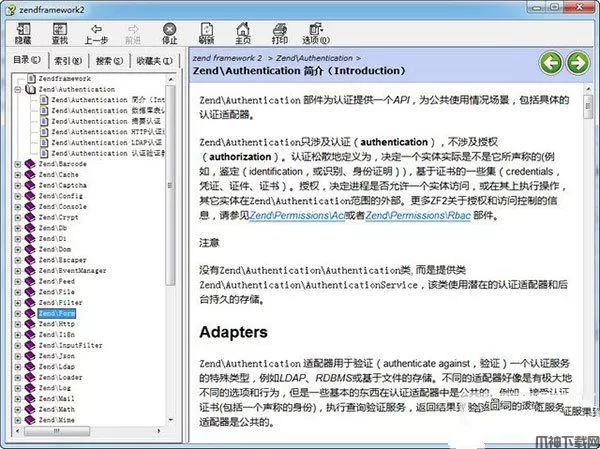Click the Zend\Db purple book icon
The image size is (600, 449).
coord(30,228)
